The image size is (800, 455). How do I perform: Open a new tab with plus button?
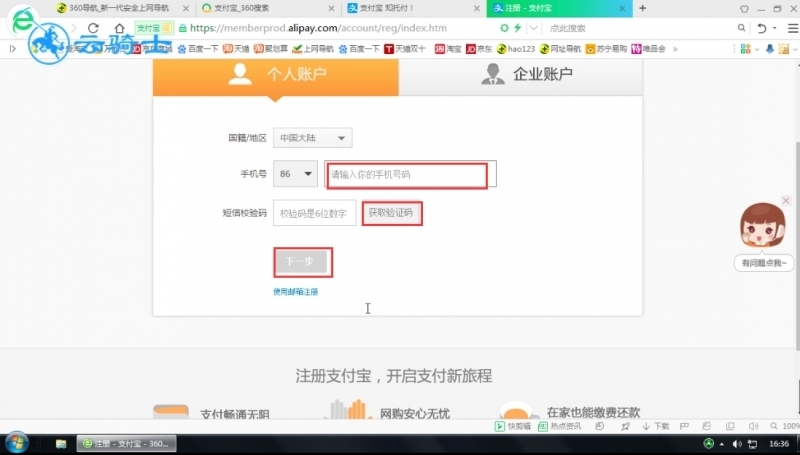[642, 8]
